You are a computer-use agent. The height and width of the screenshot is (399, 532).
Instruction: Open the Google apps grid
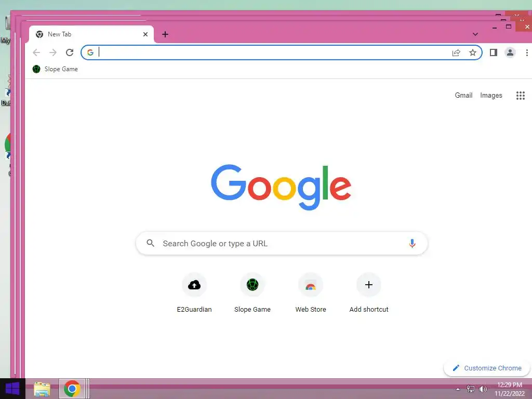[521, 96]
